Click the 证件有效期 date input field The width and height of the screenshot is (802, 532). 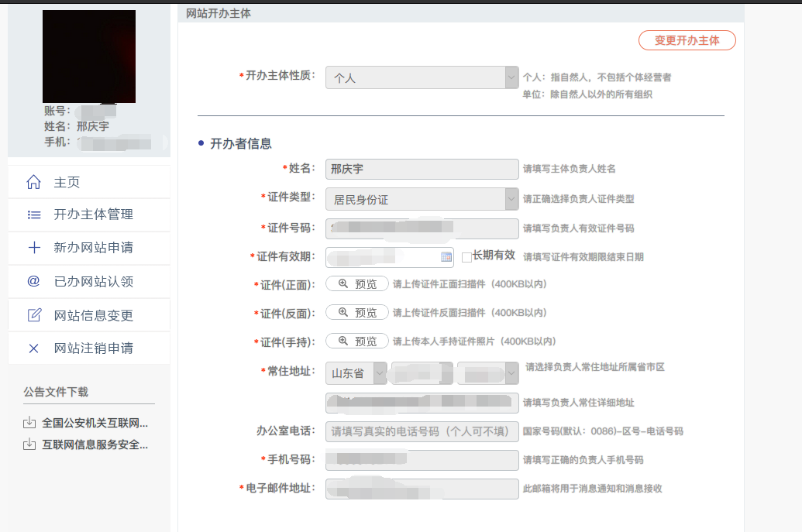pyautogui.click(x=390, y=257)
